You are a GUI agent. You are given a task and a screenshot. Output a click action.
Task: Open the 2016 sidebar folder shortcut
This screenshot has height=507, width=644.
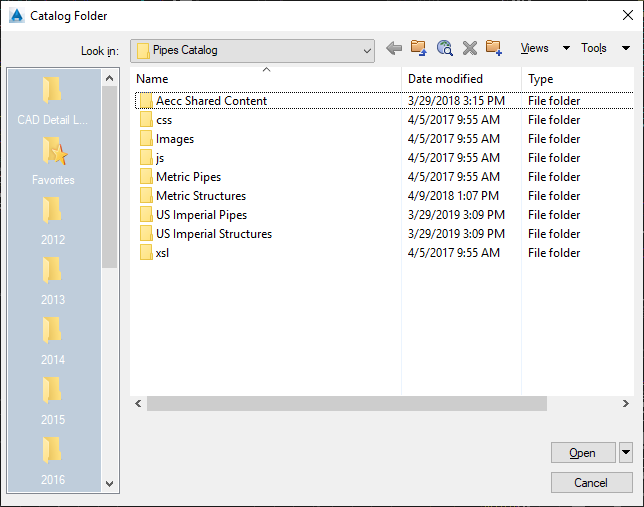click(x=53, y=461)
